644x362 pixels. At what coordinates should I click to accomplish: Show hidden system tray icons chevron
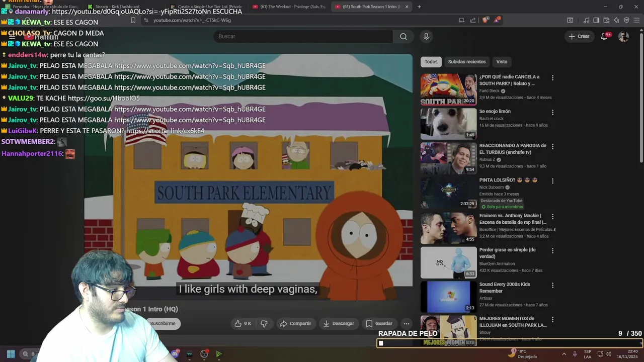564,354
